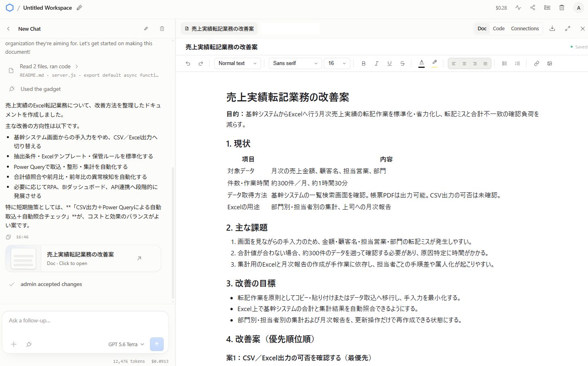Center align text
The width and height of the screenshot is (588, 366).
click(464, 63)
